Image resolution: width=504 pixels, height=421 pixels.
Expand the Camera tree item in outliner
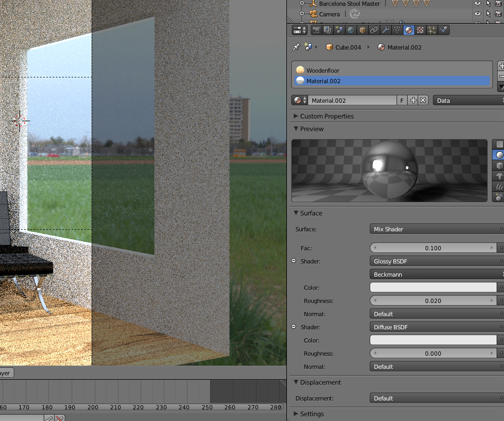(302, 14)
